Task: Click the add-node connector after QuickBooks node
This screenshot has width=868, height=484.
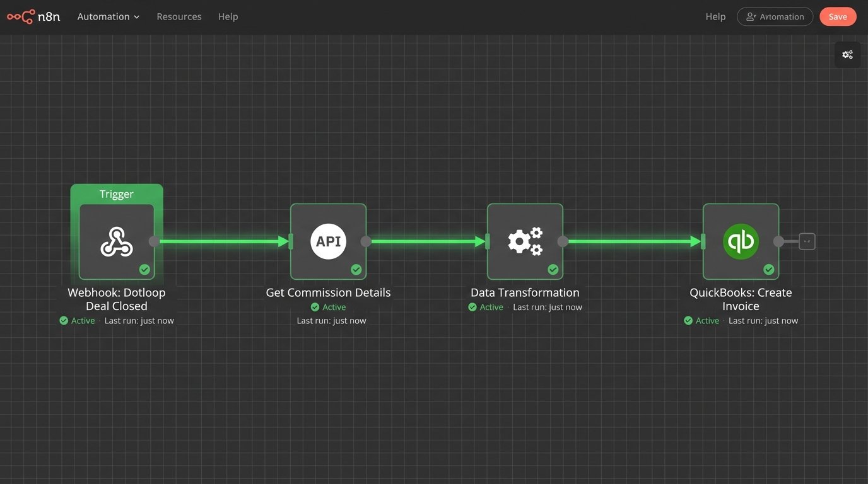Action: pos(807,241)
